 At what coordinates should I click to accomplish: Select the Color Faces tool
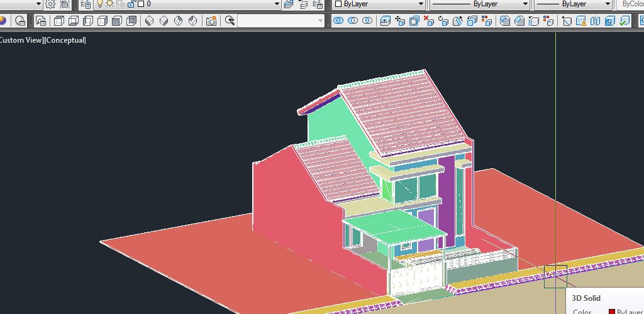click(x=487, y=21)
